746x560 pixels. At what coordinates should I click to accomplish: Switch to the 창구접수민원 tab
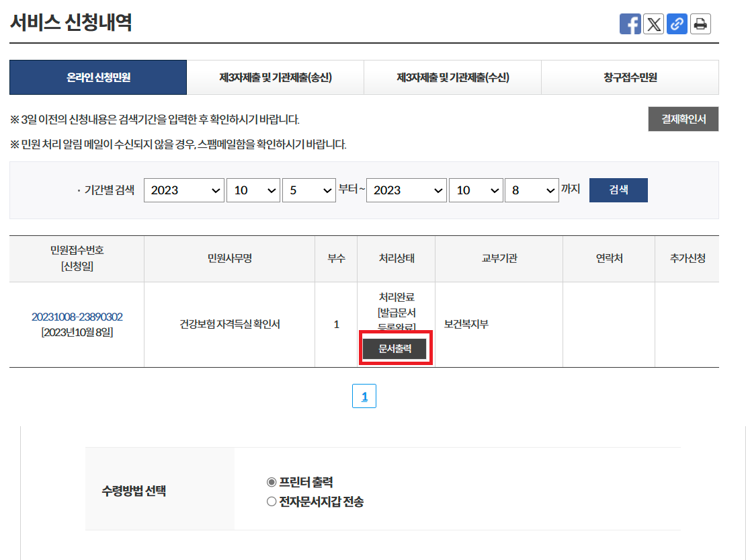(x=630, y=77)
